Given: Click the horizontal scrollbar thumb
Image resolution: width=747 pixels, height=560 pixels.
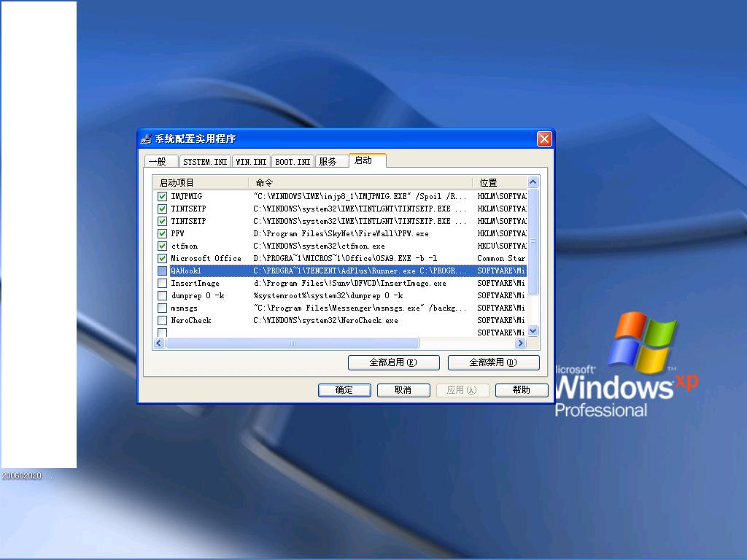Looking at the screenshot, I should click(x=292, y=343).
